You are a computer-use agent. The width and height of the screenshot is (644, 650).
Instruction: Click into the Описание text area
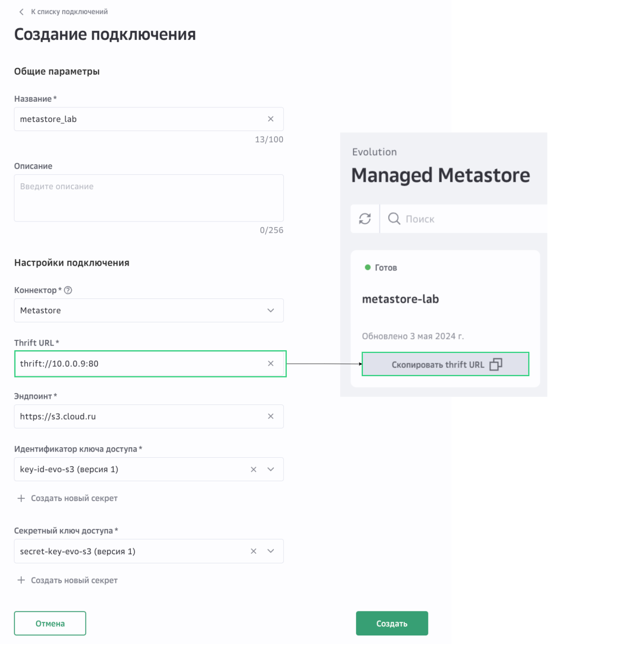[x=149, y=198]
